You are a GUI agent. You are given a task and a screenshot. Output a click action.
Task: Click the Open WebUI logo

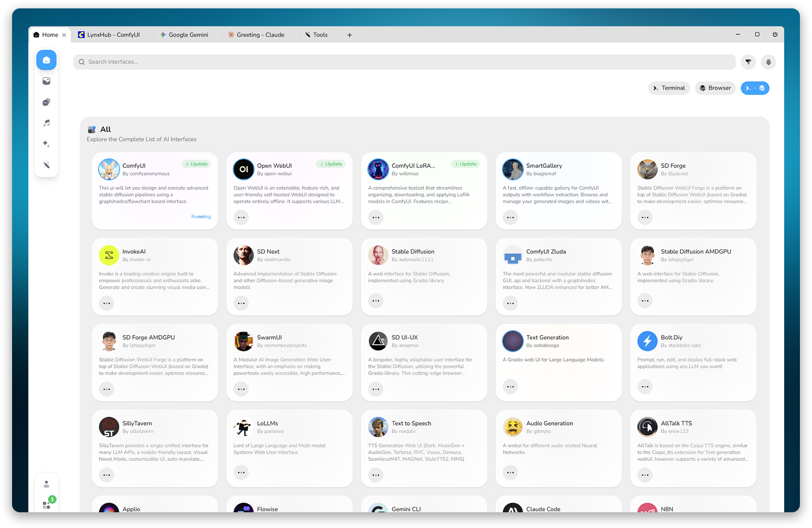click(243, 170)
